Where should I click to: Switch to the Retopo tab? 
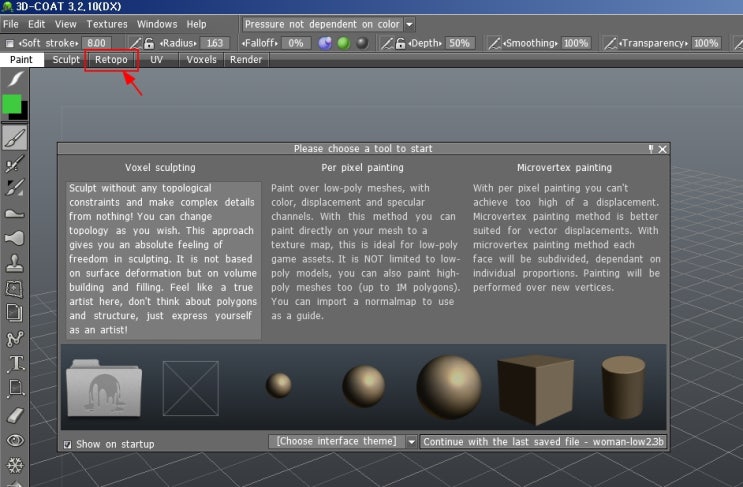point(111,60)
